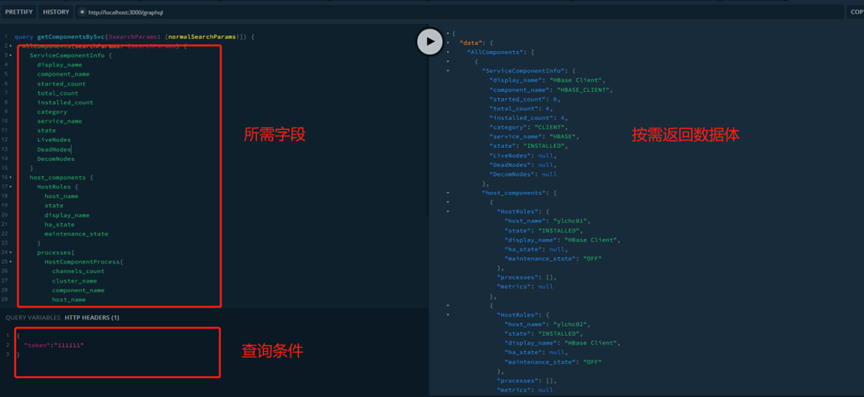Click service_name field in the query editor

(60, 121)
